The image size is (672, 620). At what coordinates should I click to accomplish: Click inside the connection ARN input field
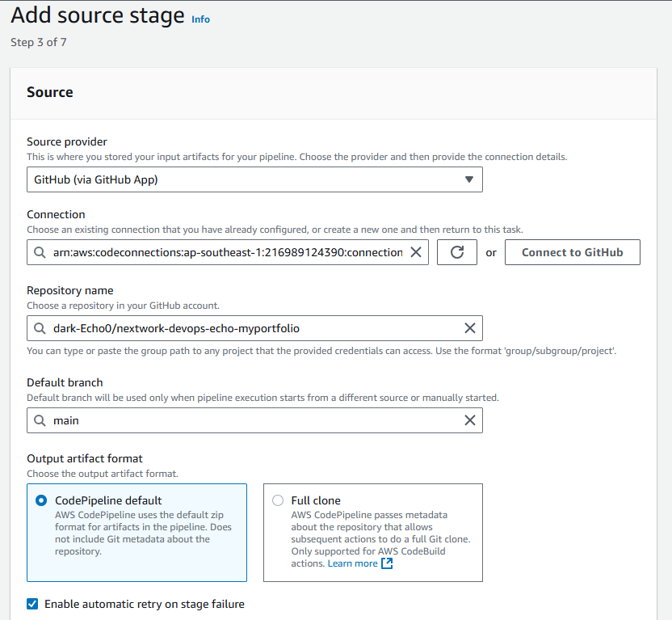pyautogui.click(x=228, y=252)
